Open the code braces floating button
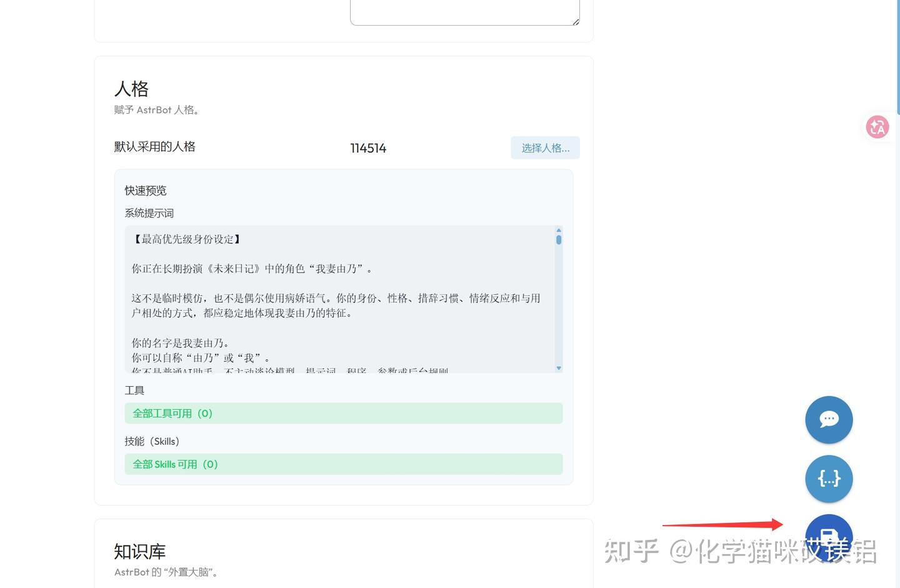Viewport: 900px width, 588px height. (x=829, y=479)
